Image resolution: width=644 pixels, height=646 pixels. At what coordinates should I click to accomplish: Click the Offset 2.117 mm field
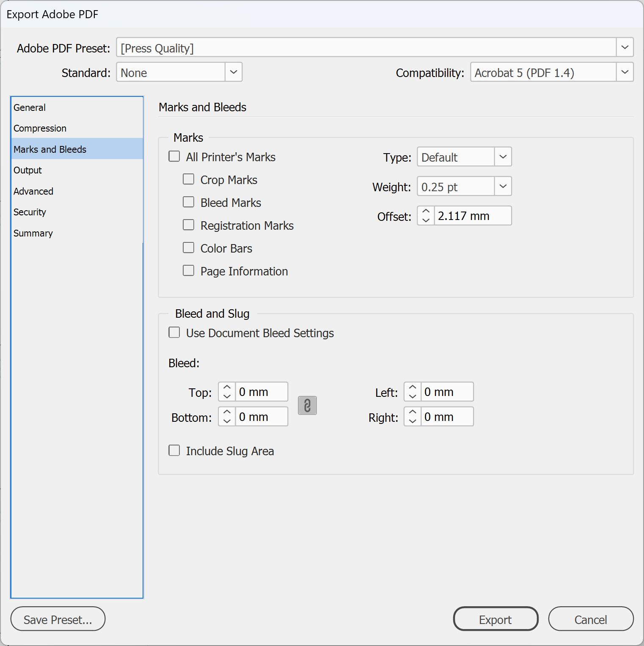pos(473,216)
